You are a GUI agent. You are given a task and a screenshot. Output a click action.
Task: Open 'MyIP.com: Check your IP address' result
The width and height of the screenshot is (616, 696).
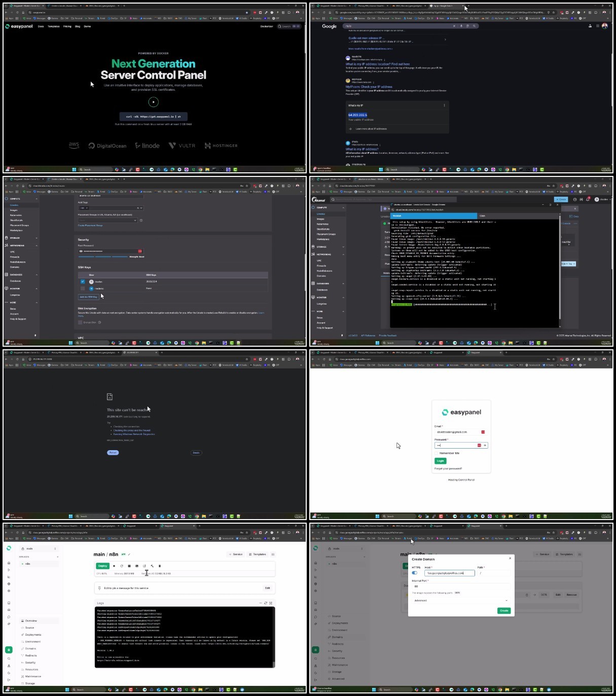click(369, 87)
